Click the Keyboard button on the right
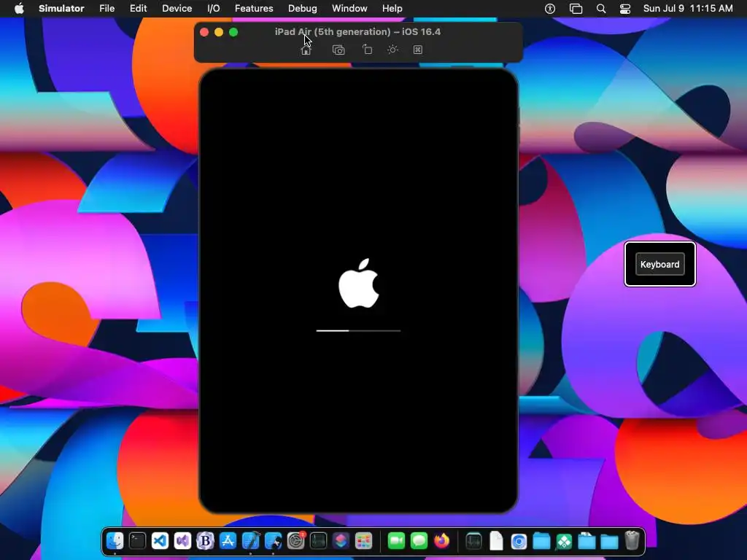This screenshot has height=560, width=747. [x=659, y=264]
